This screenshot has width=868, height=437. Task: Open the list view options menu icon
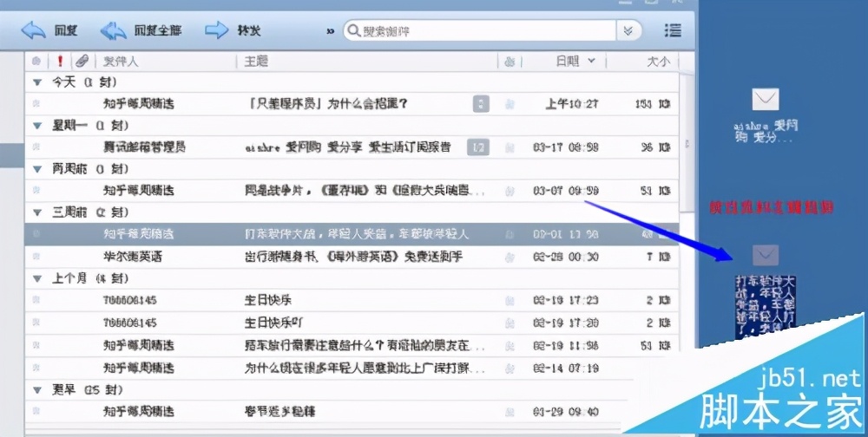(x=673, y=30)
